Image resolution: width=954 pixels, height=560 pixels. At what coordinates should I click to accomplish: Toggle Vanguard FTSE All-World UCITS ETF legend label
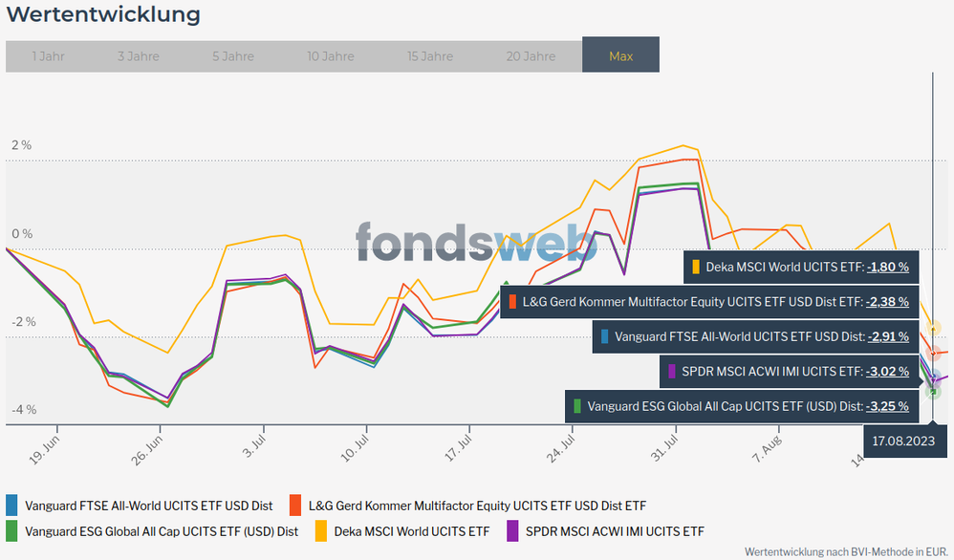(x=148, y=506)
